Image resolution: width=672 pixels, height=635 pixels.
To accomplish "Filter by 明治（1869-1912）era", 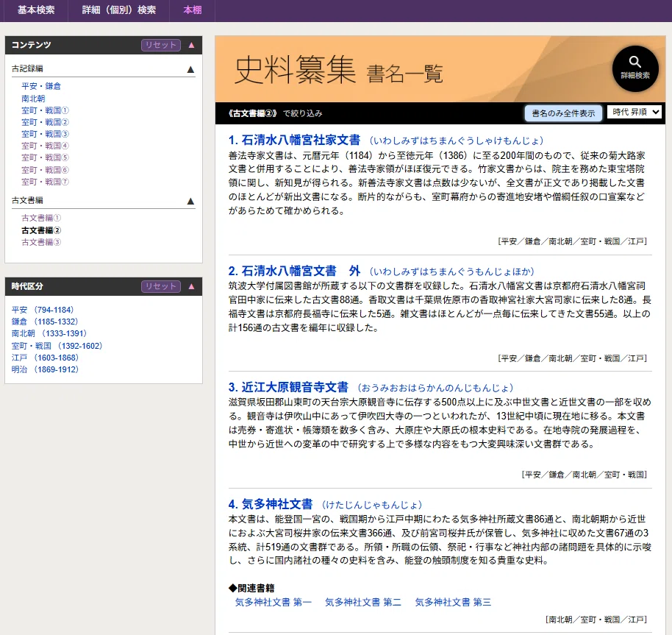I will tap(45, 369).
